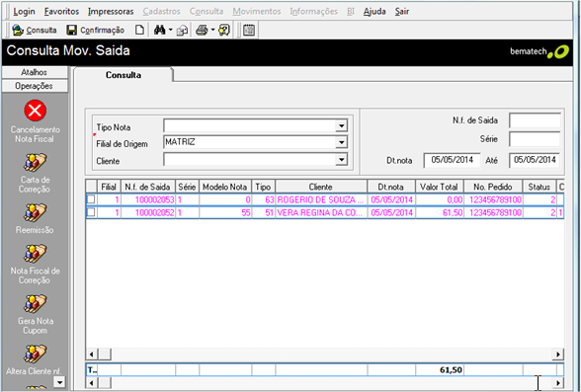Screen dimensions: 581x392
Task: Select the Consulta tab
Action: click(124, 75)
